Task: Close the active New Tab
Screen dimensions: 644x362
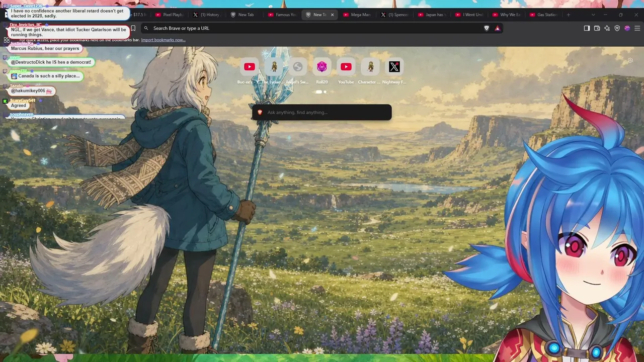Action: [332, 15]
